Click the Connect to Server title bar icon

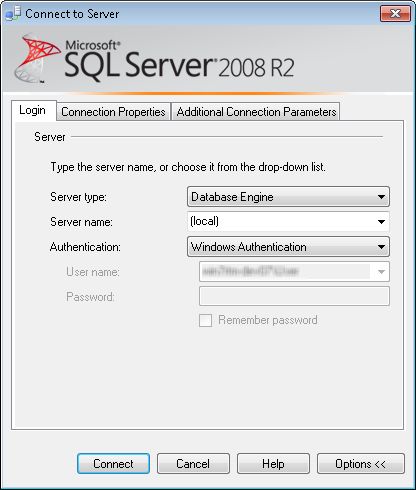coord(13,14)
